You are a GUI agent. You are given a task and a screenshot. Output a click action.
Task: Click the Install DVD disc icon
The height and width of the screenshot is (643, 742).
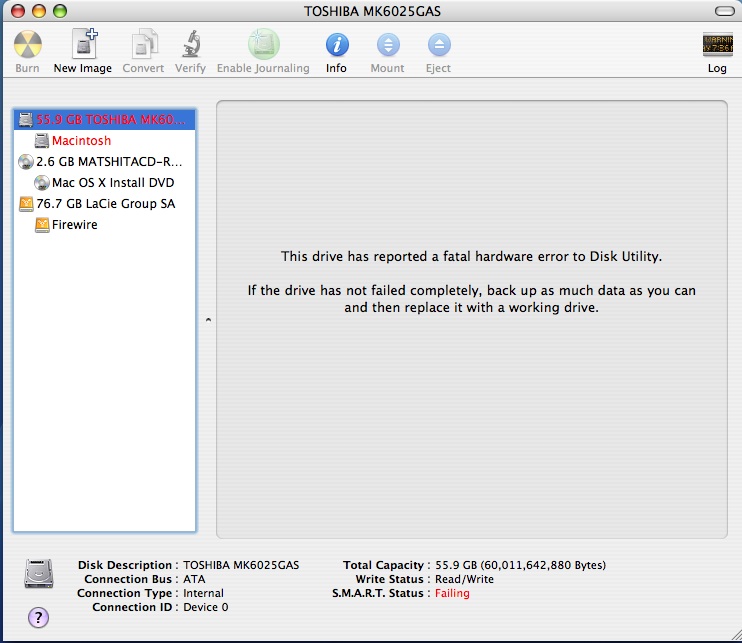pos(42,183)
